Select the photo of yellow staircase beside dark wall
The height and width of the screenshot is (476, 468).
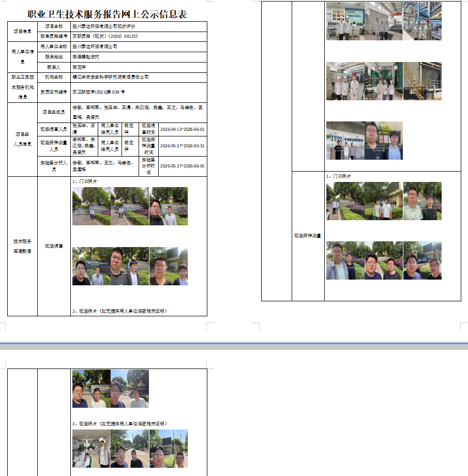coord(422,81)
